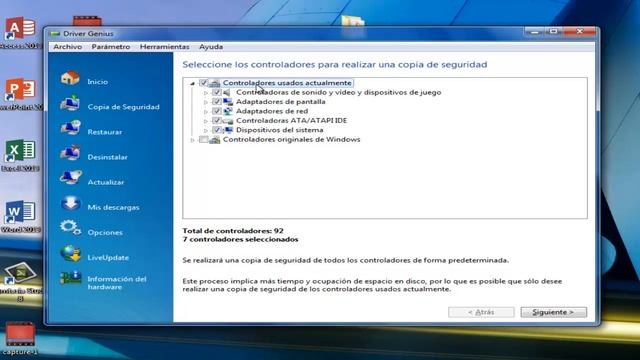Click '7 controladores seleccionados' text
Viewport: 640px width, 360px height.
tap(240, 239)
